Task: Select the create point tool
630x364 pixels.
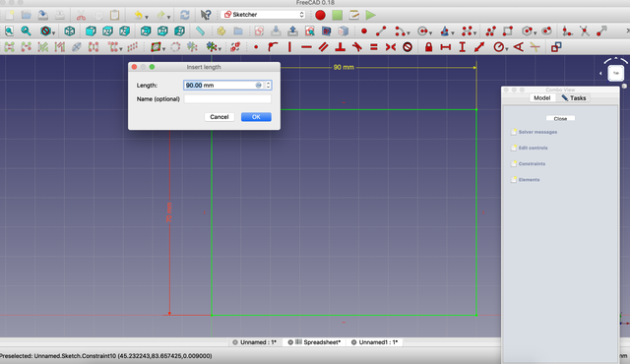Action: 364,30
